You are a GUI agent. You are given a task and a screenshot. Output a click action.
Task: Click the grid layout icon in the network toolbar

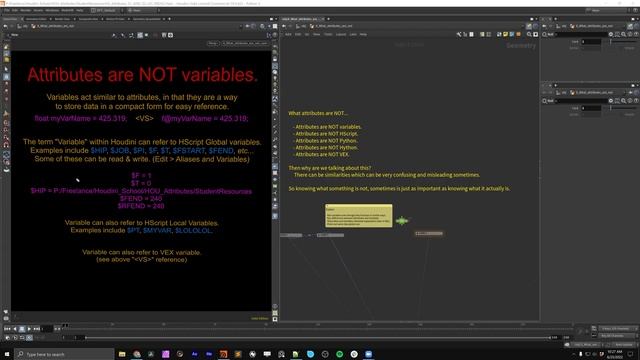tap(489, 35)
